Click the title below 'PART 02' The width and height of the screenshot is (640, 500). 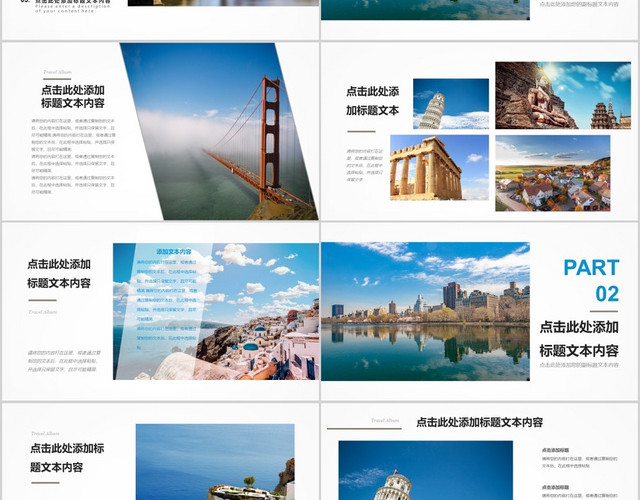point(579,339)
